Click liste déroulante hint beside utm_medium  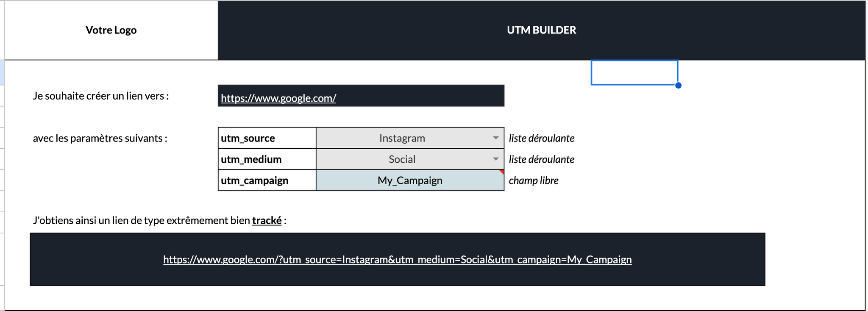click(541, 159)
